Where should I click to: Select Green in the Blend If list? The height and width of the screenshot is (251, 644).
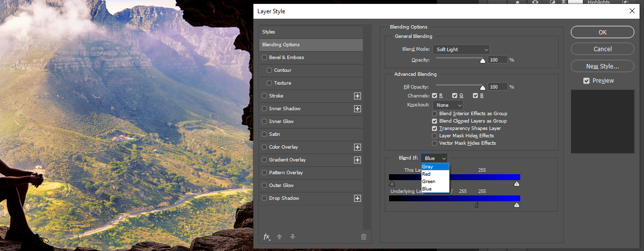click(429, 182)
